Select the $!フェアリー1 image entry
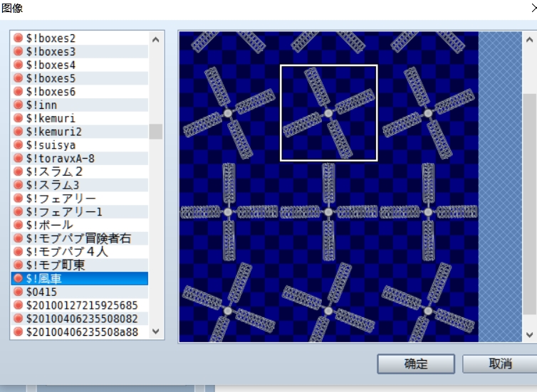Screen dimensions: 537x392 (x=80, y=212)
